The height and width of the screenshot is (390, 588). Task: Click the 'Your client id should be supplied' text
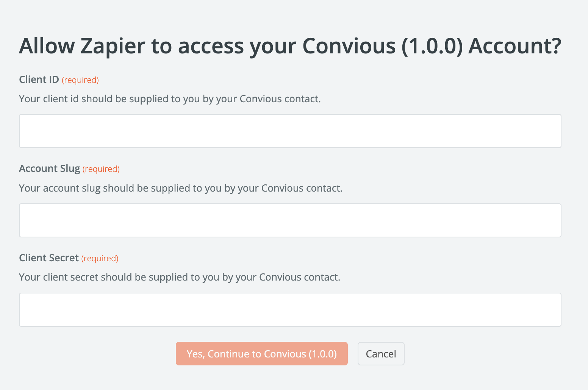click(170, 99)
